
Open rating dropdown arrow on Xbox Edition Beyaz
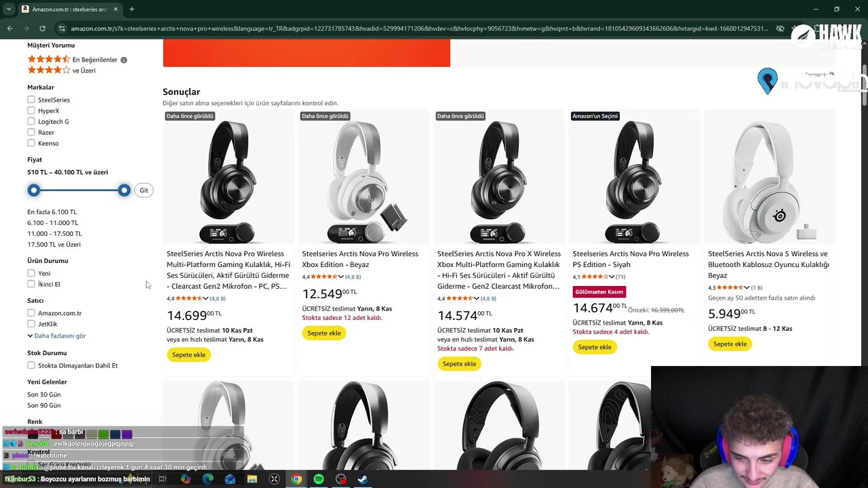point(341,277)
